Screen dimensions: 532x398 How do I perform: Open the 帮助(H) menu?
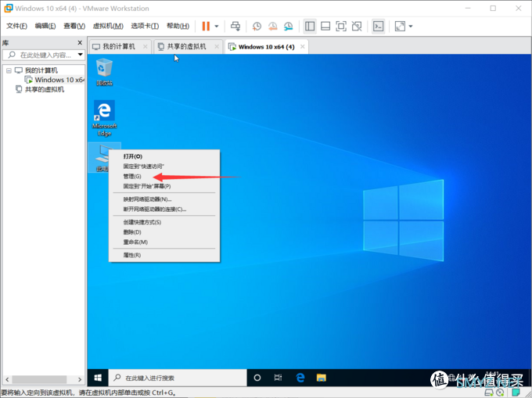coord(178,26)
